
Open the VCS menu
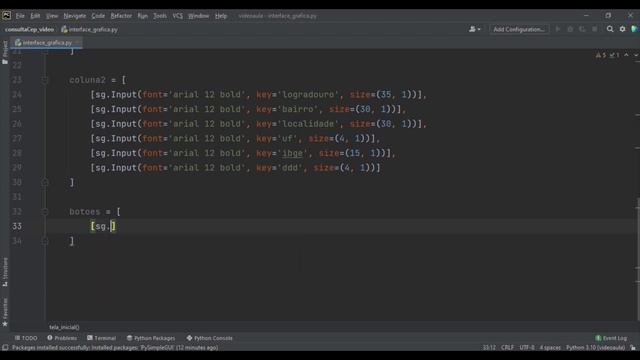pos(177,16)
